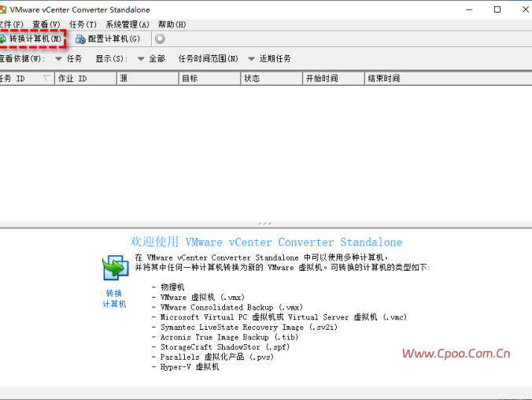Screen dimensions: 532x400
Task: Open the 文件(F) menu
Action: 12,24
